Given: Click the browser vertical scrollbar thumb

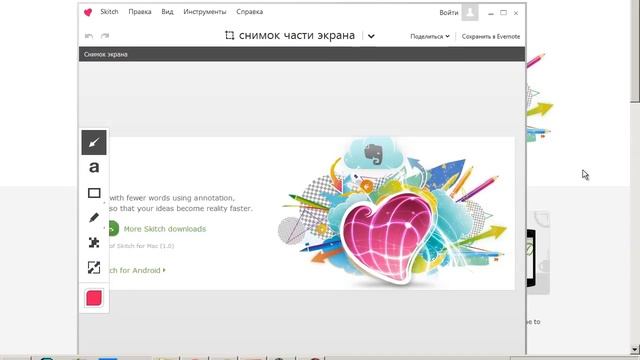Looking at the screenshot, I should coord(635,51).
